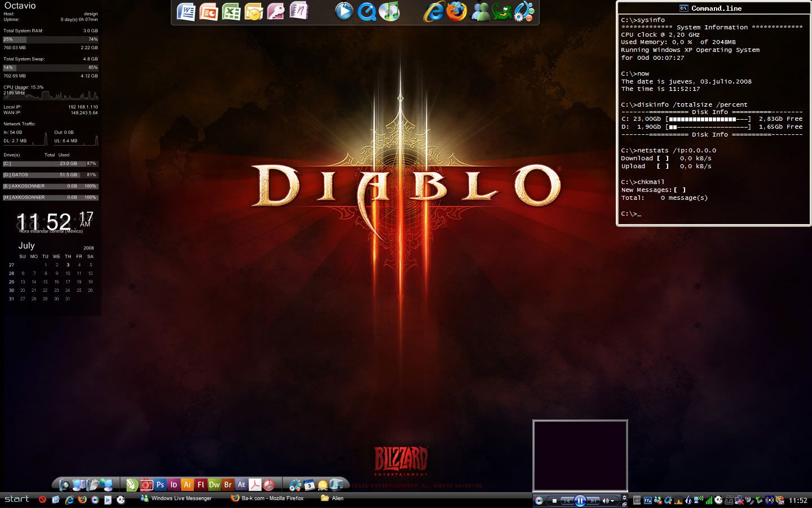This screenshot has height=508, width=812.
Task: Restore Media Player to full window mode
Action: tap(624, 504)
